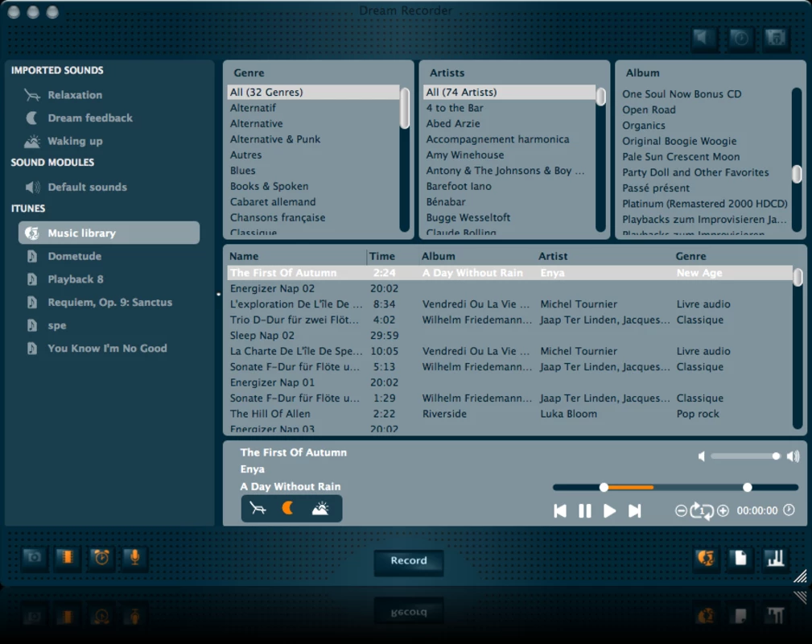Click the plus button beside the repeat icon
Viewport: 812px width, 644px height.
pyautogui.click(x=723, y=511)
